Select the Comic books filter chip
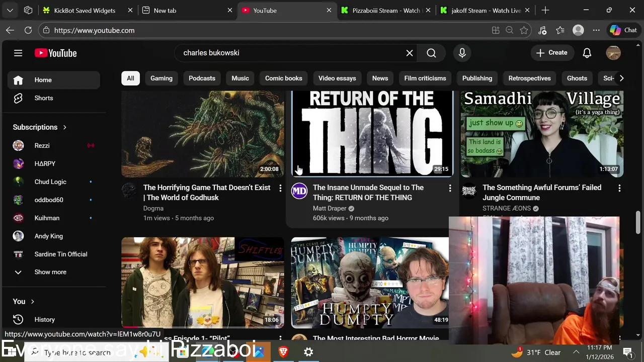The image size is (644, 362). [x=284, y=78]
